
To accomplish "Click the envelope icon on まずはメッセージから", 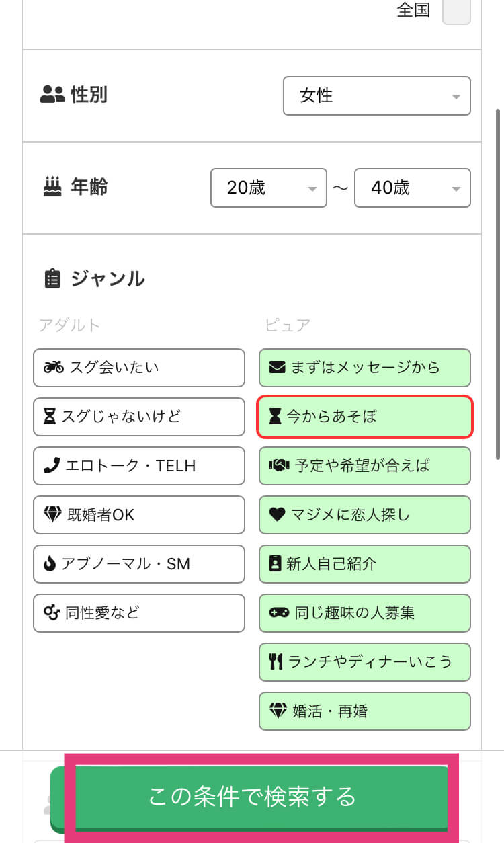I will (x=277, y=368).
